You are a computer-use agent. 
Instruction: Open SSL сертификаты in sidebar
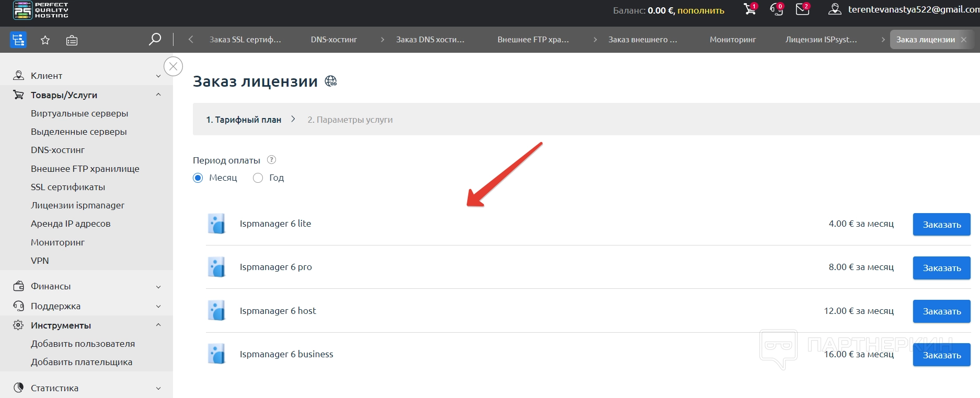pyautogui.click(x=68, y=187)
